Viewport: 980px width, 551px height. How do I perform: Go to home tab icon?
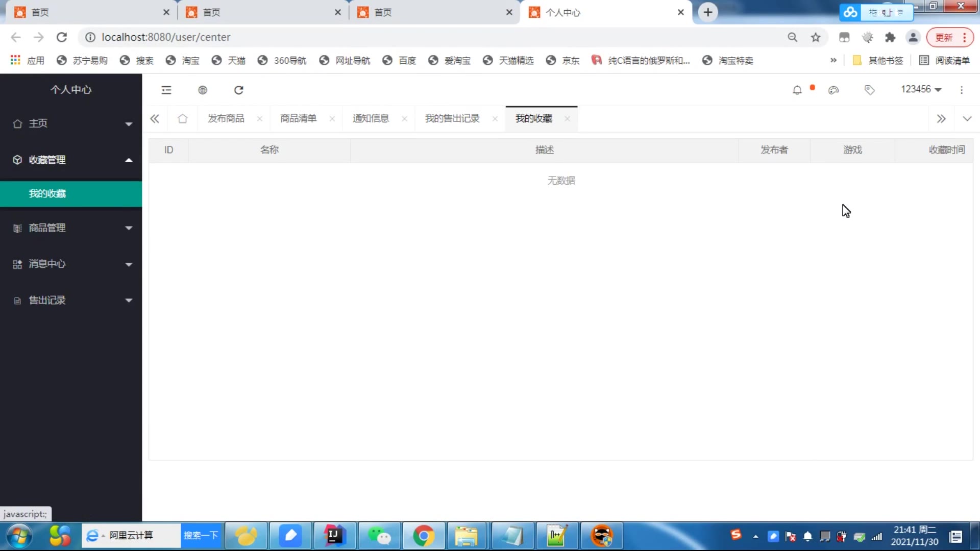click(182, 119)
